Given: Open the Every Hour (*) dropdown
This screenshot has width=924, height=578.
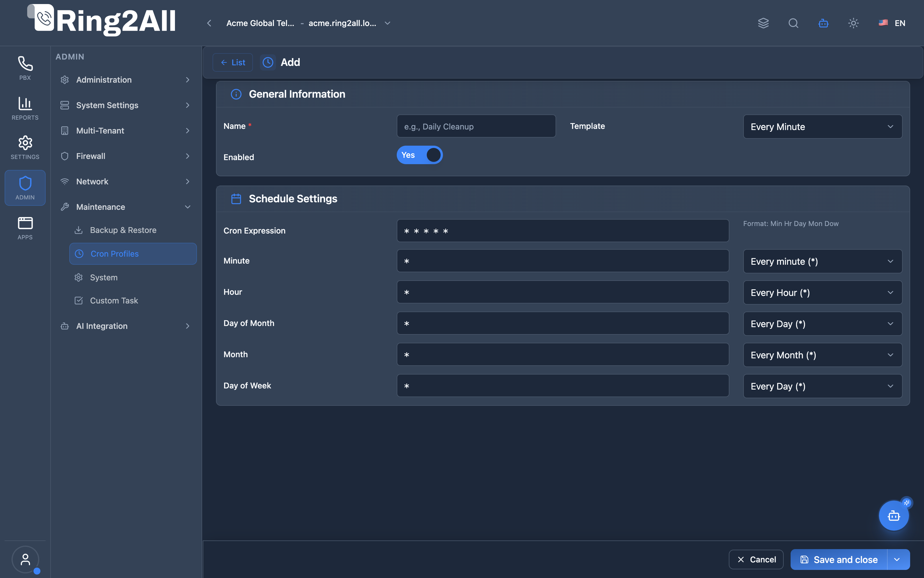Looking at the screenshot, I should click(822, 292).
